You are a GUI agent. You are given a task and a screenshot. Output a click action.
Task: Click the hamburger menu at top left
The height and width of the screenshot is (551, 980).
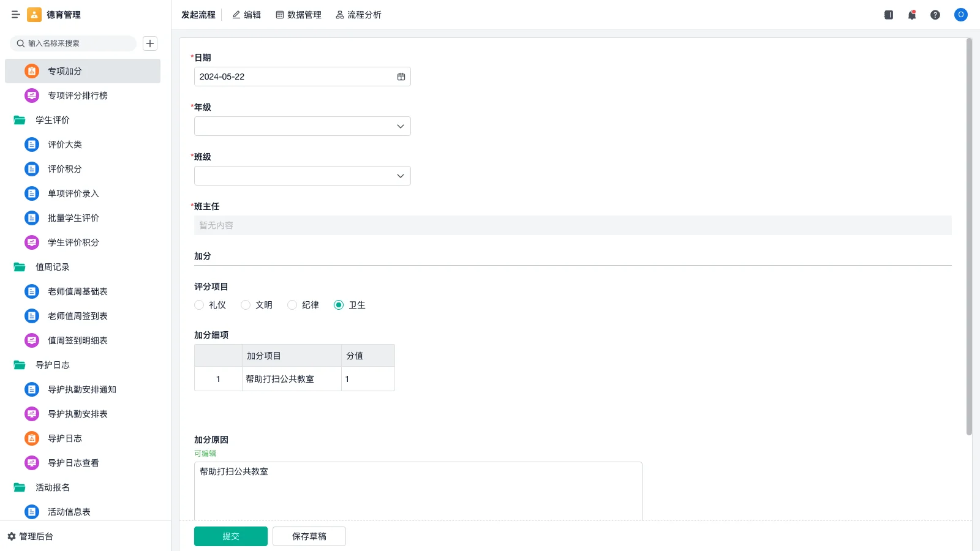[x=15, y=15]
